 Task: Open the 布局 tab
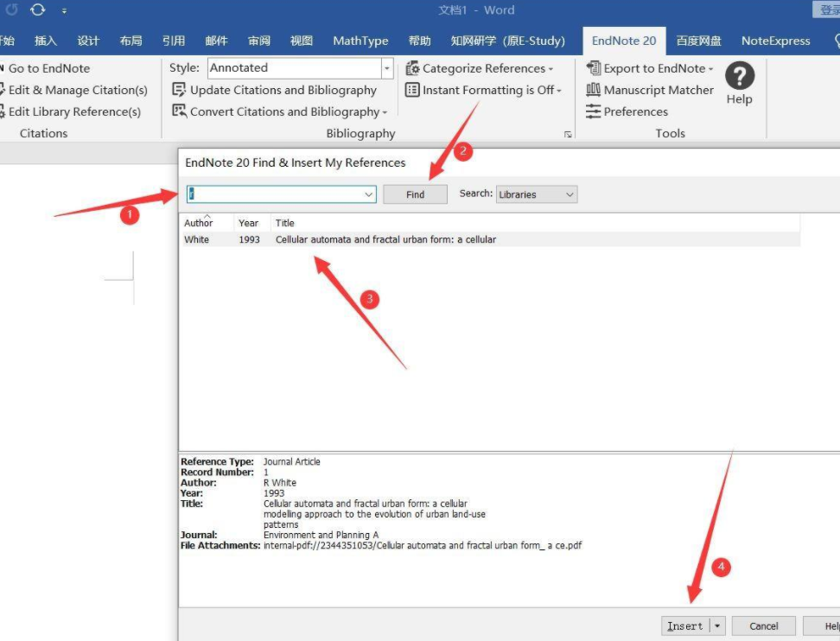130,41
